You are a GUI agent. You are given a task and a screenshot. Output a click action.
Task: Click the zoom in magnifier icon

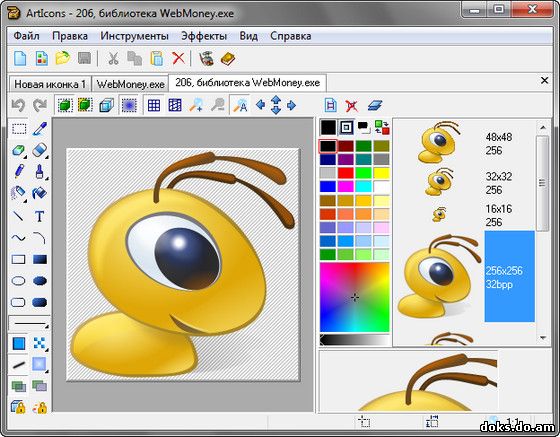[196, 105]
